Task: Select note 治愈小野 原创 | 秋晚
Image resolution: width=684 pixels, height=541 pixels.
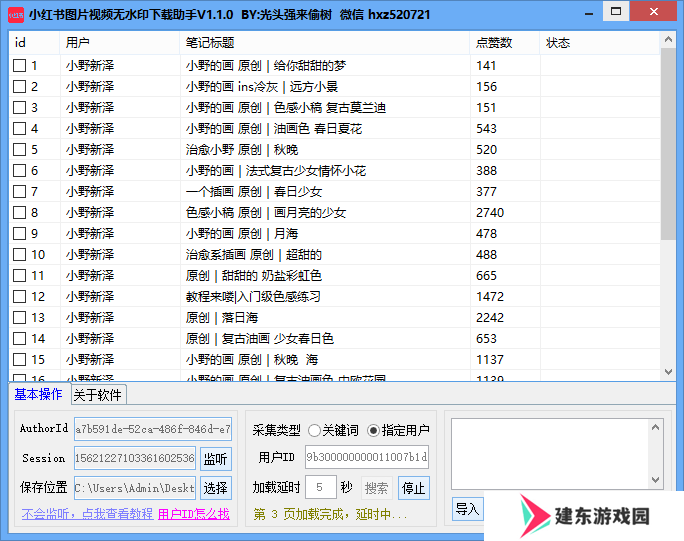Action: pos(242,150)
